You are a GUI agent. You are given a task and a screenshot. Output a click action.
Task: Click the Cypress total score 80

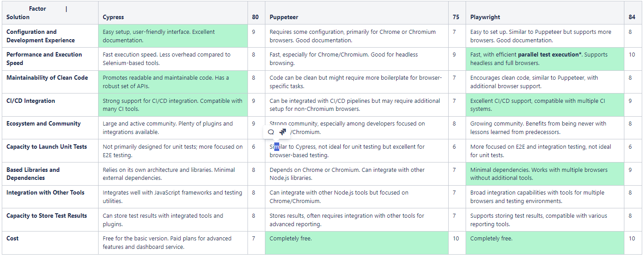point(255,17)
